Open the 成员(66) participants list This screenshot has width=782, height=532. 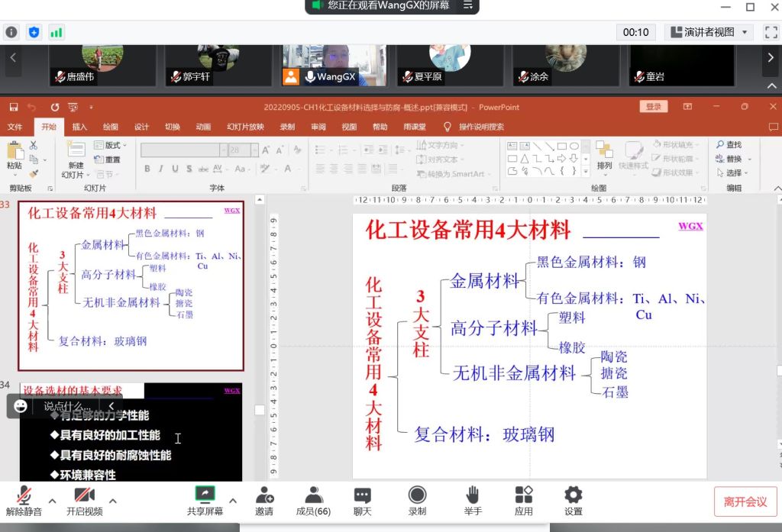(x=313, y=501)
